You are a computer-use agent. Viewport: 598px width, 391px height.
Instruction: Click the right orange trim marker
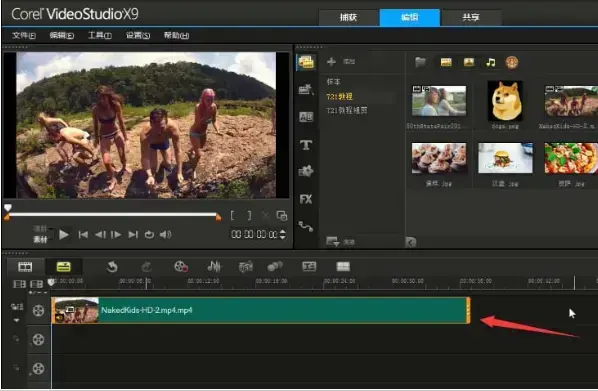coord(218,217)
